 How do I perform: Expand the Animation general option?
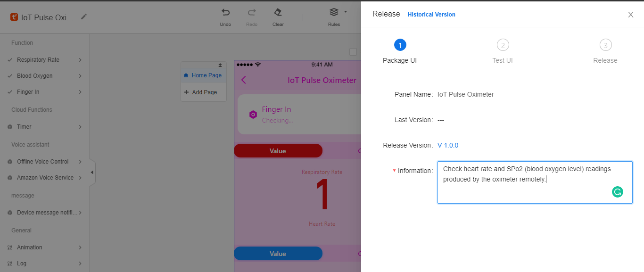pos(80,247)
